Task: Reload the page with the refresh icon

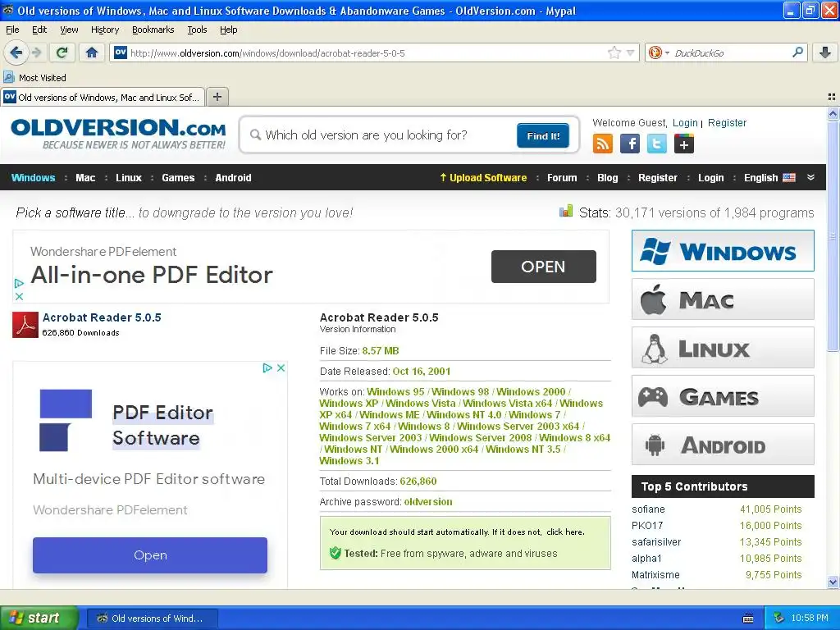Action: pos(62,52)
